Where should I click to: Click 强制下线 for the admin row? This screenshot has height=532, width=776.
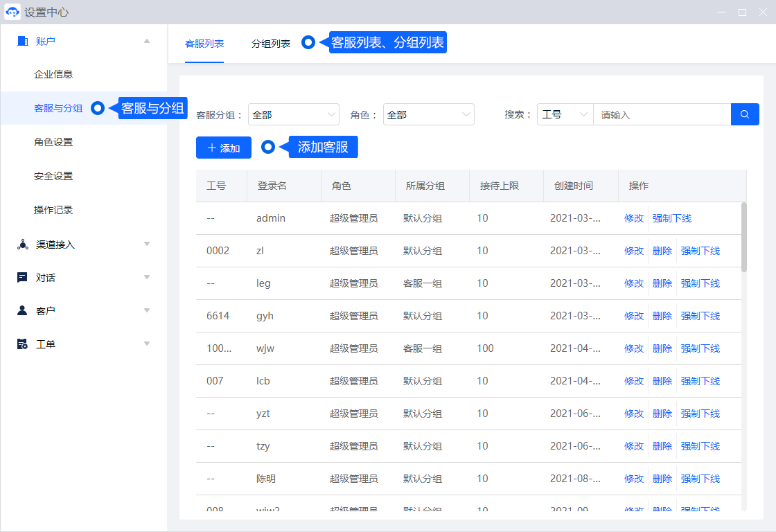pos(672,218)
